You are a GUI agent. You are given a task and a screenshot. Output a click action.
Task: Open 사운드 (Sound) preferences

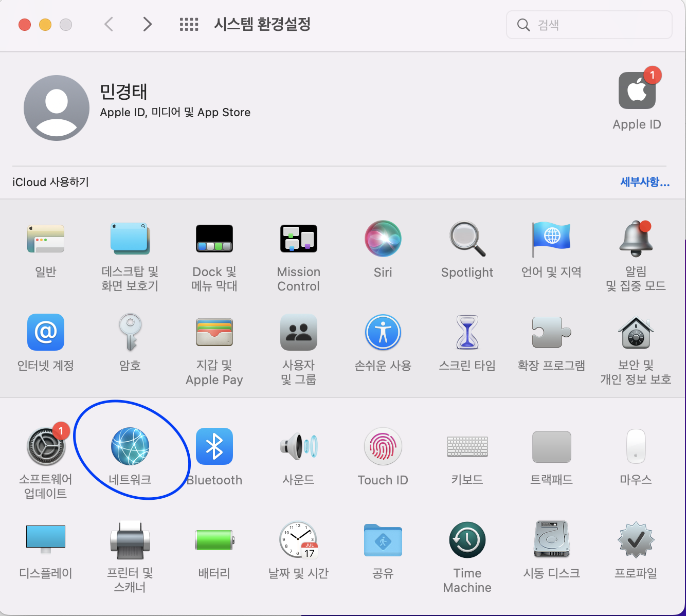point(299,446)
